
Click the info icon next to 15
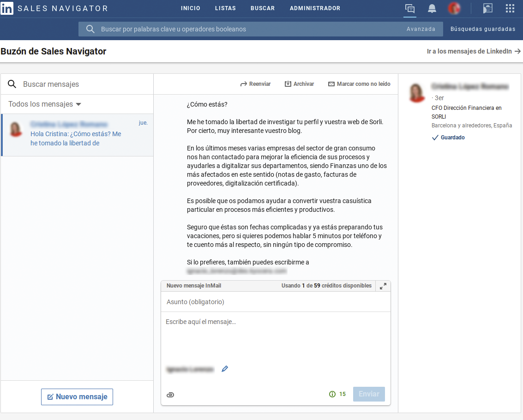coord(332,394)
